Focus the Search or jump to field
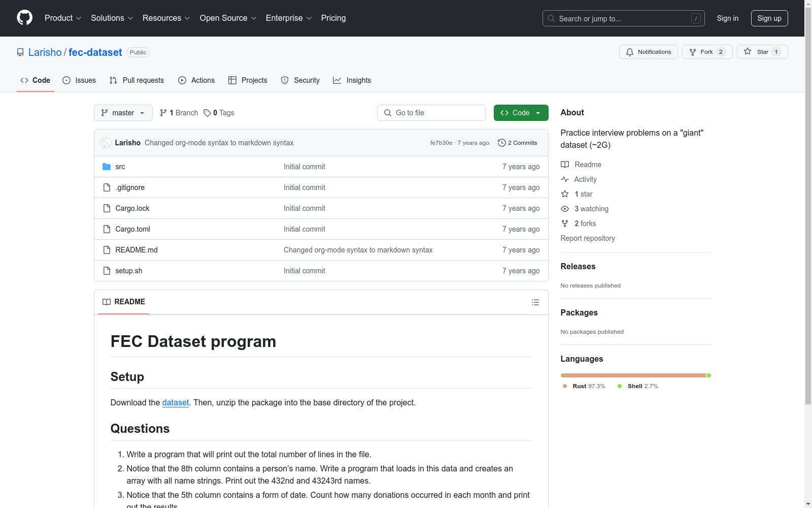Image resolution: width=812 pixels, height=508 pixels. pyautogui.click(x=624, y=18)
